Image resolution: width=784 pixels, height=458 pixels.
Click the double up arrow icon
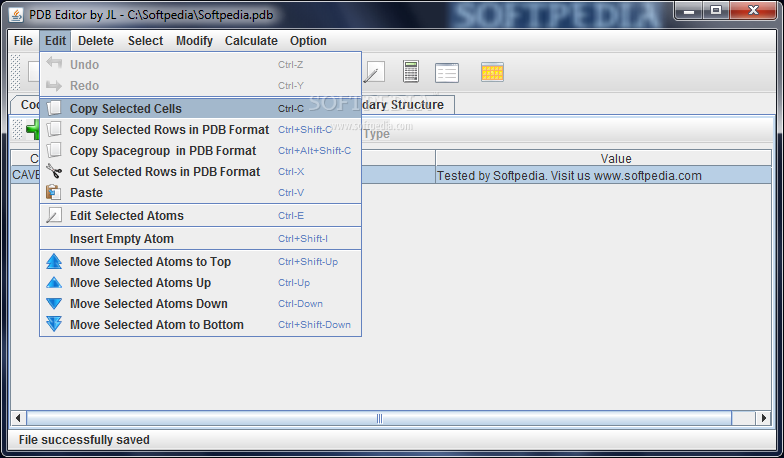(54, 261)
